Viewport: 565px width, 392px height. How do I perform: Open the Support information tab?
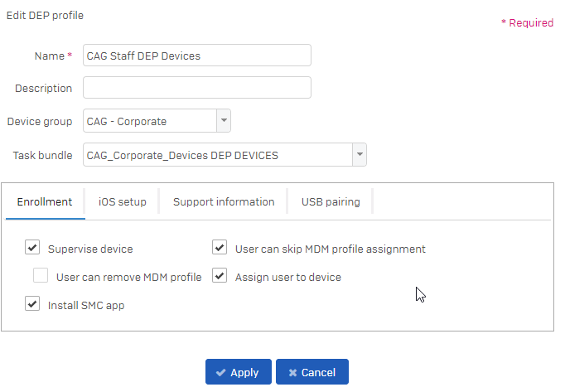224,202
